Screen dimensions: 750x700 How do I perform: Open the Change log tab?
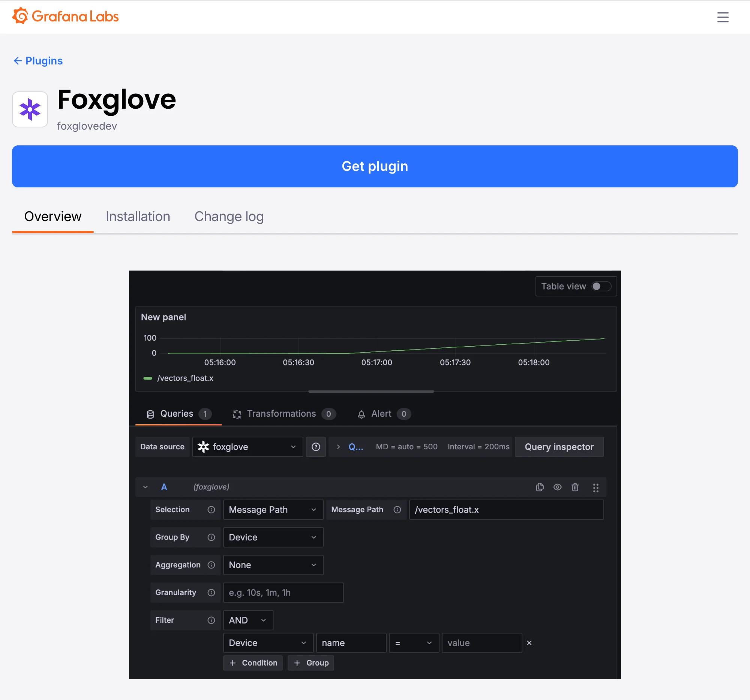(229, 217)
